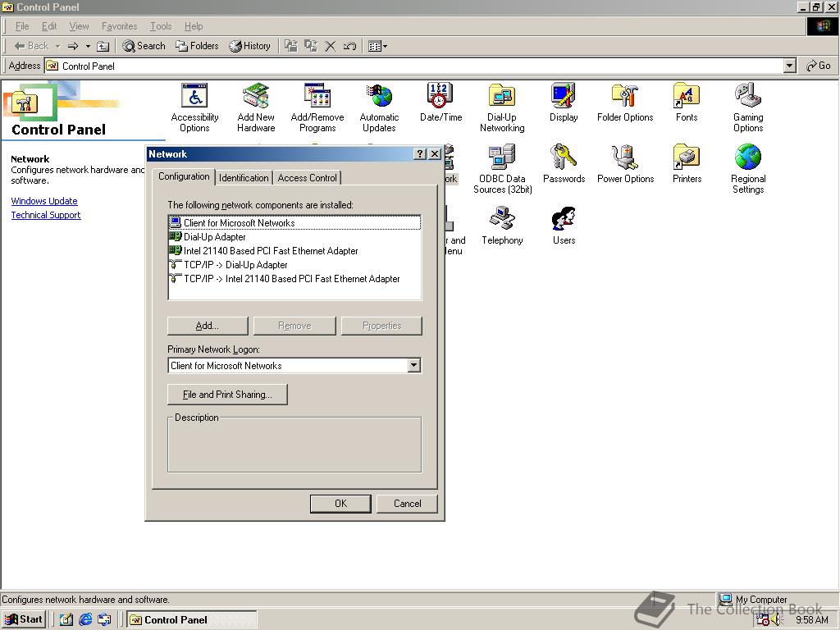Open the Gaming Options icon
Screen dimensions: 840x630
748,107
